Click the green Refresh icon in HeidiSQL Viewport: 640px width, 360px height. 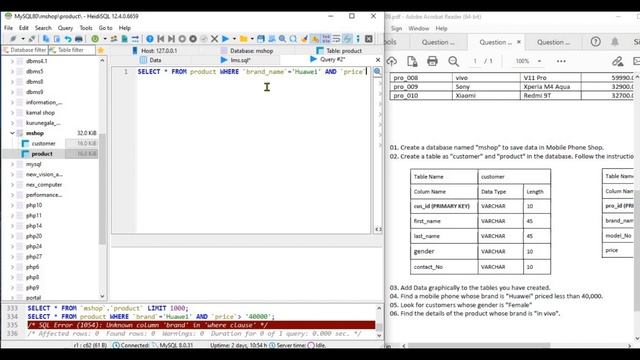[x=95, y=39]
